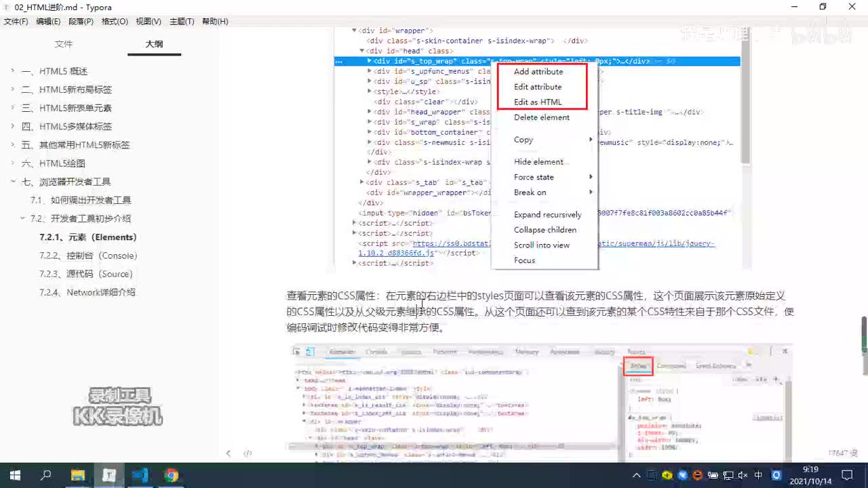
Task: Open File Explorer from the taskbar
Action: tap(77, 475)
